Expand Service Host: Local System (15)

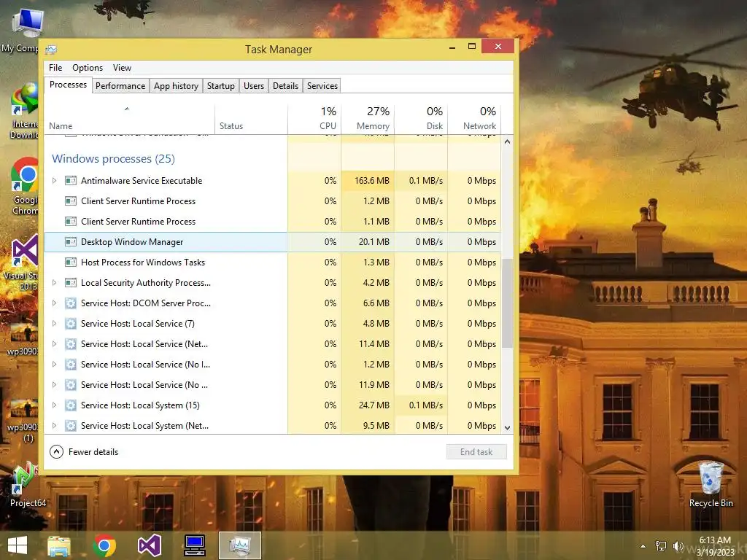click(x=54, y=405)
